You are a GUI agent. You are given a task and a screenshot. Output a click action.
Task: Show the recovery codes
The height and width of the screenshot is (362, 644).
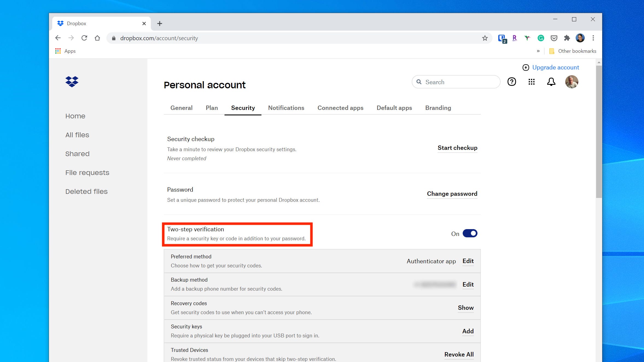466,308
